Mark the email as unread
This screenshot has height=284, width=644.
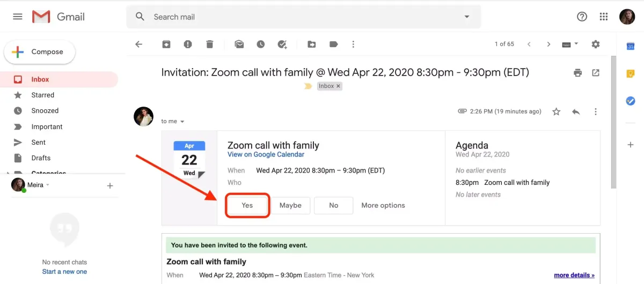click(x=239, y=44)
